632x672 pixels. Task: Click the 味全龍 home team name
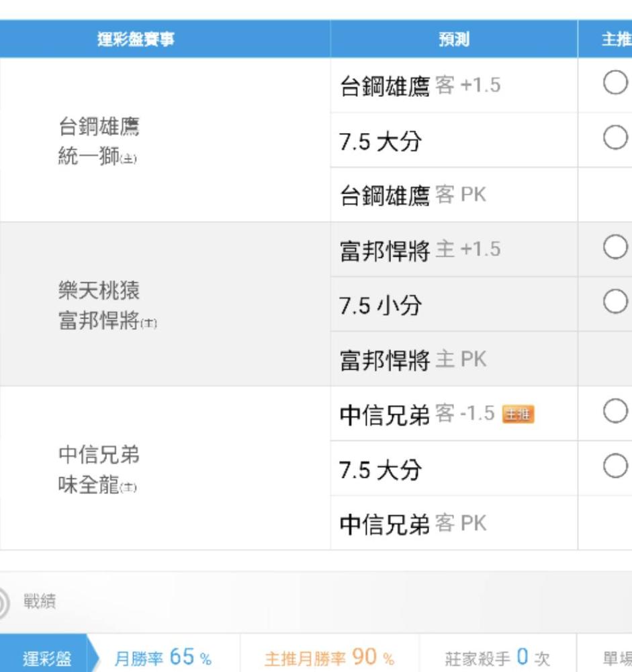point(97,485)
